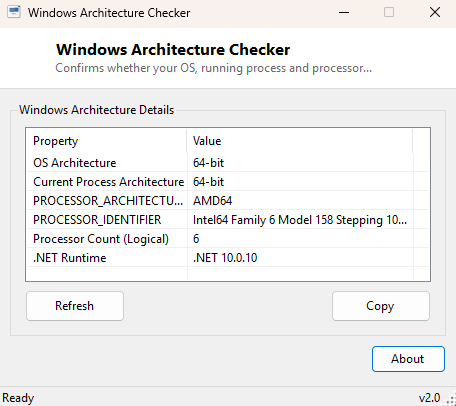Select the OS Architecture row
The image size is (456, 406).
[228, 163]
